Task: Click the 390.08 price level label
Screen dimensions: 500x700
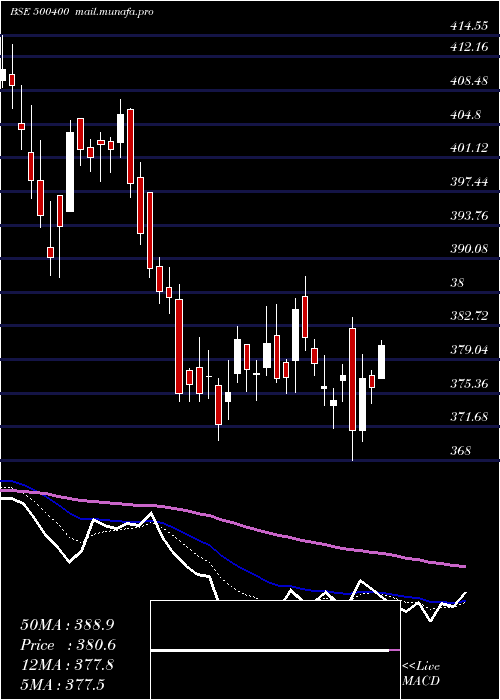Action: (469, 249)
